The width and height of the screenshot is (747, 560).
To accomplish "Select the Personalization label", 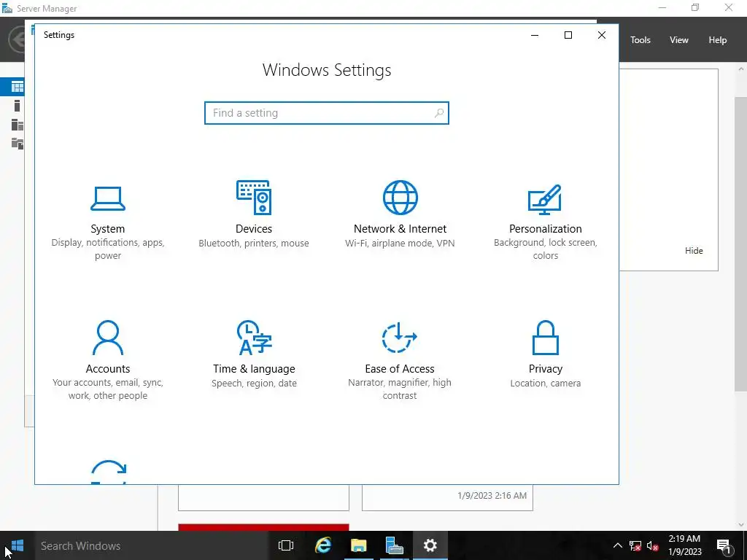I will (546, 228).
